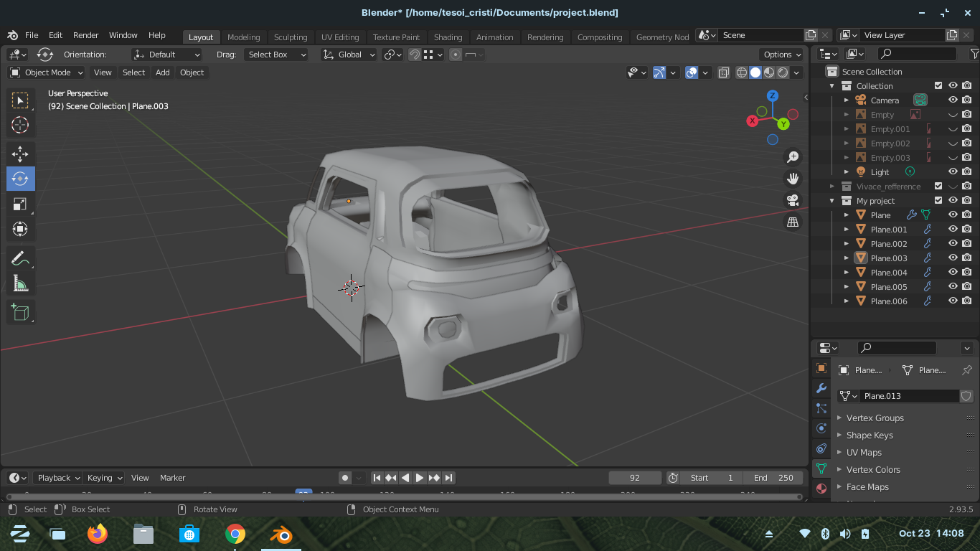Open the Render menu
This screenshot has height=551, width=980.
(85, 35)
